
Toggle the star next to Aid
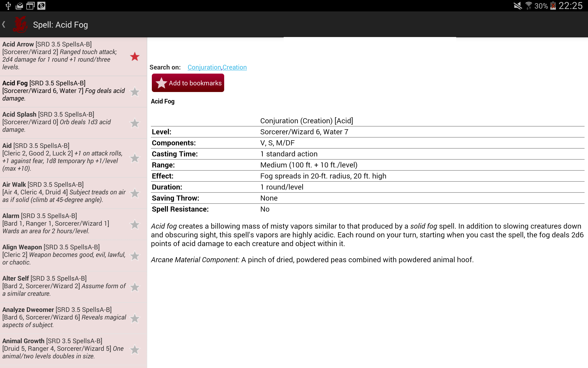click(x=135, y=158)
